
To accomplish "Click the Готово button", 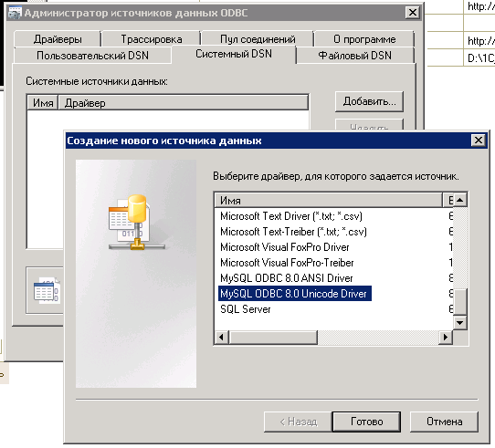I will point(366,422).
